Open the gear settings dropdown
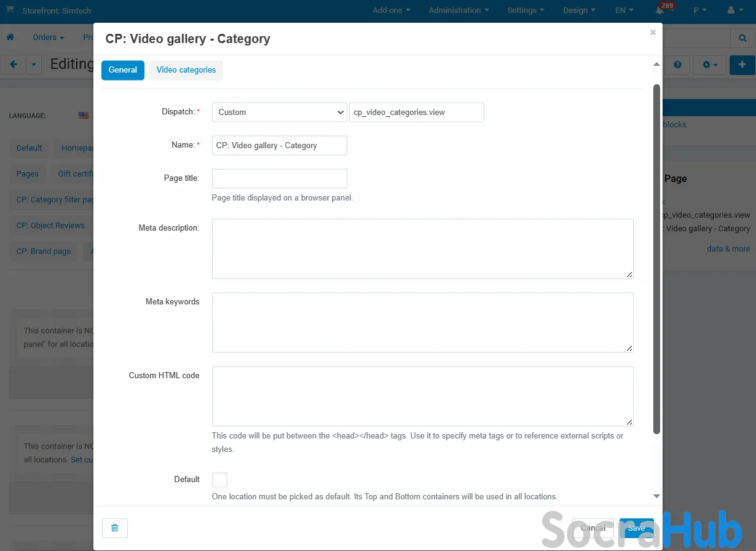 click(710, 65)
